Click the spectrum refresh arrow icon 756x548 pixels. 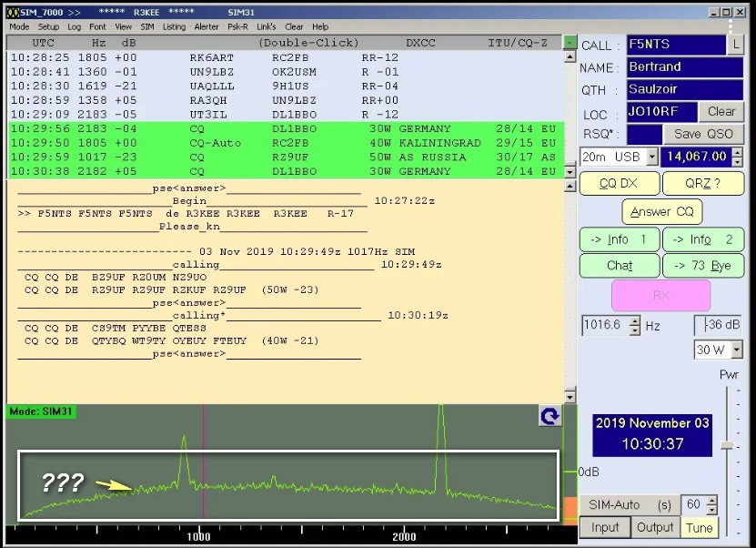549,416
